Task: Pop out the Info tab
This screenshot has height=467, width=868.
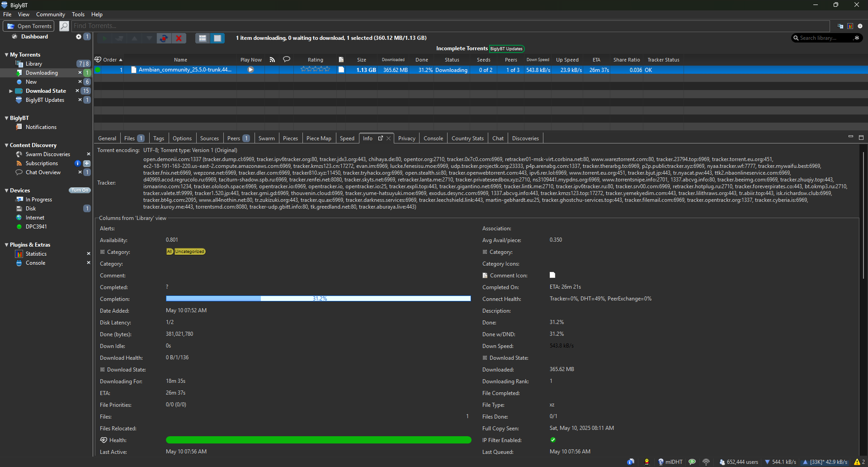Action: pyautogui.click(x=381, y=138)
